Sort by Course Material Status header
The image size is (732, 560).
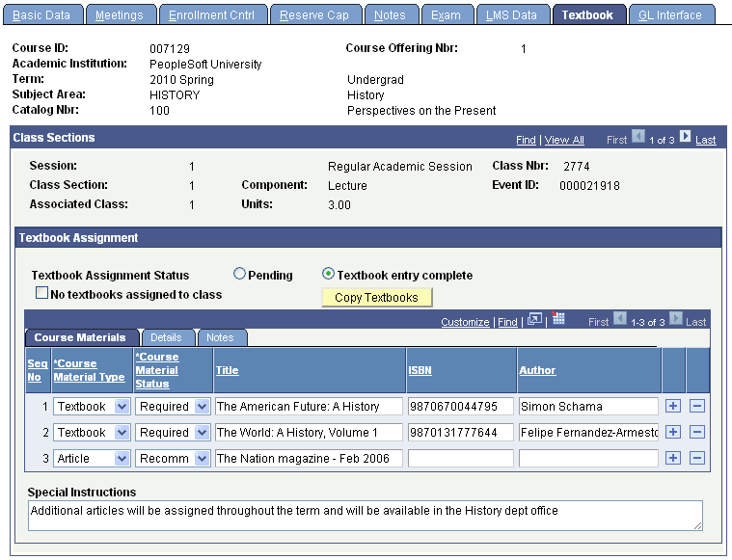pyautogui.click(x=157, y=370)
